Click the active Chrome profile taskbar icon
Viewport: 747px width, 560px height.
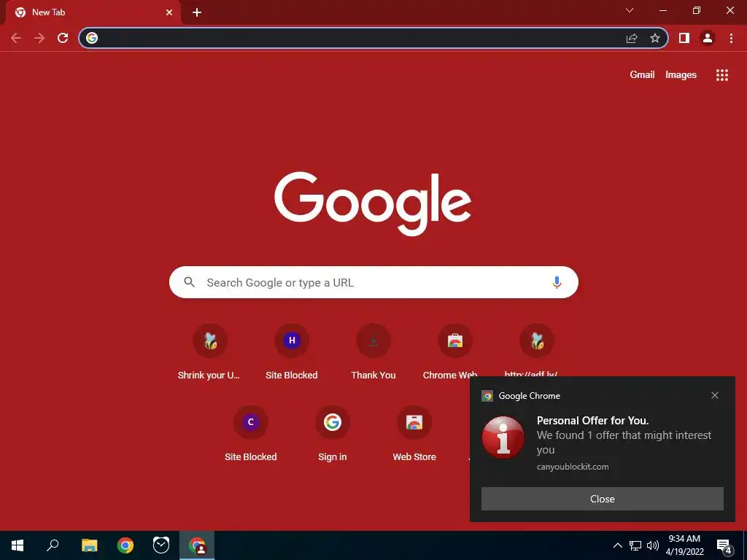197,545
